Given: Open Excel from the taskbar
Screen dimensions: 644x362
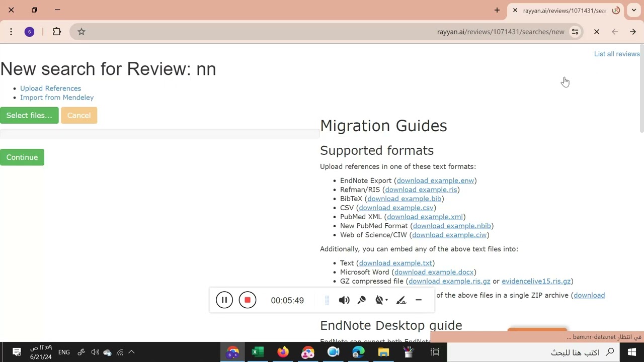Looking at the screenshot, I should click(258, 352).
